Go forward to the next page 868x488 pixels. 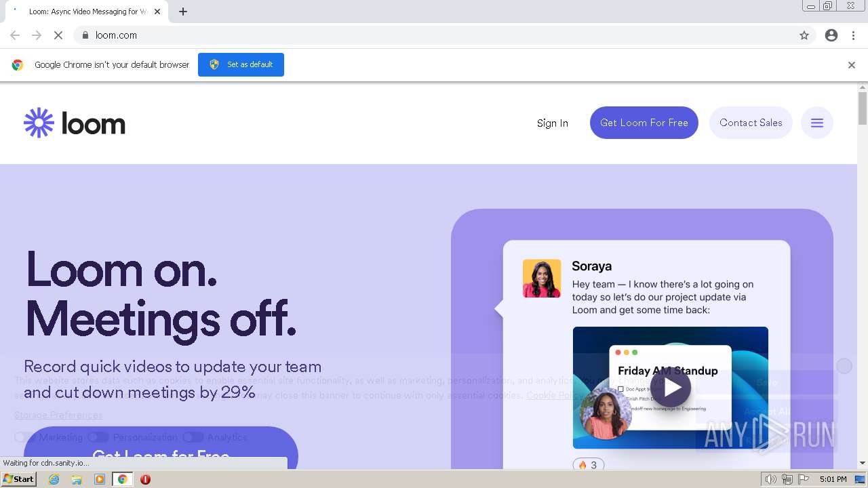37,35
